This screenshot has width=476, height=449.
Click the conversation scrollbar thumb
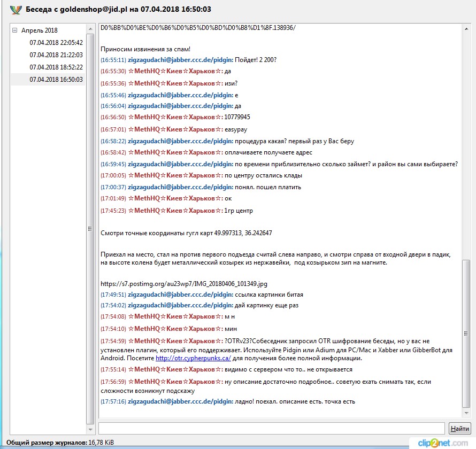(x=466, y=334)
